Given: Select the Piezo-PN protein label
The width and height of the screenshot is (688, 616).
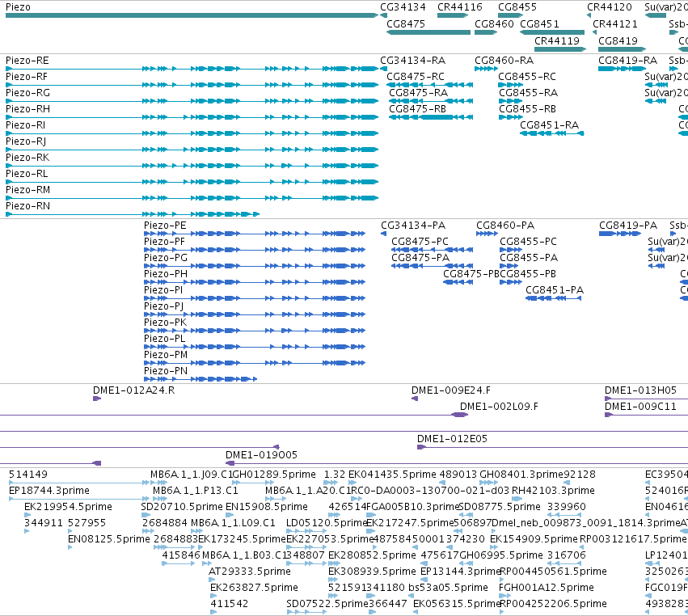Looking at the screenshot, I should point(166,371).
